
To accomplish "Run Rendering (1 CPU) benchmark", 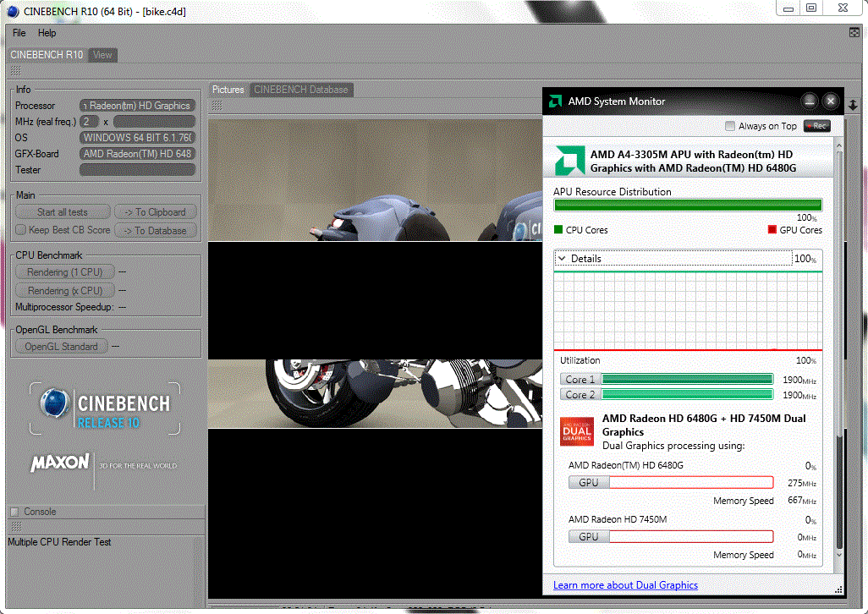I will [x=65, y=272].
